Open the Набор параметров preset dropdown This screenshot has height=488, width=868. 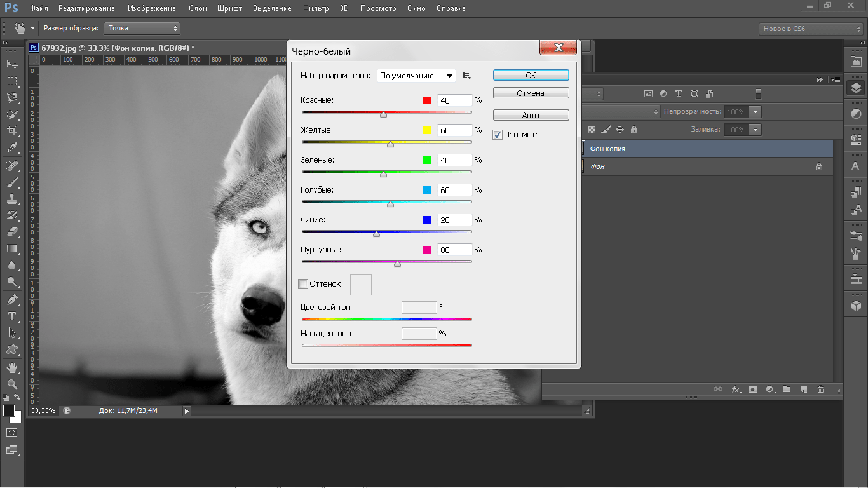[x=416, y=76]
